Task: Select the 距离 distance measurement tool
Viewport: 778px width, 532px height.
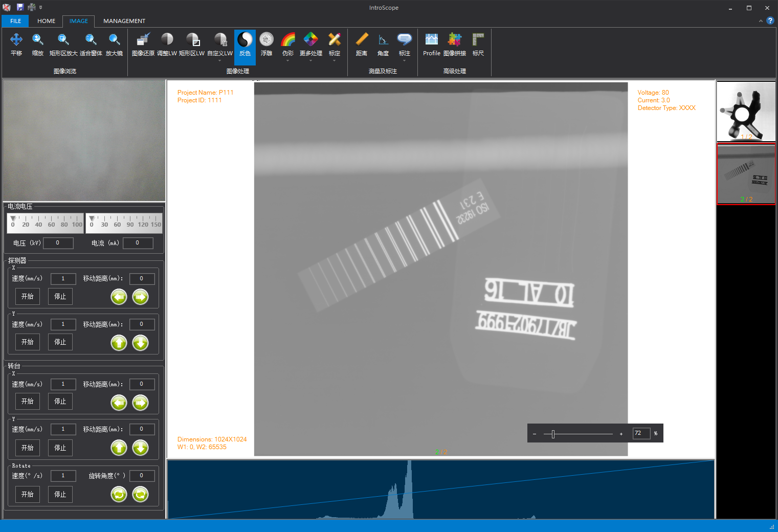Action: pyautogui.click(x=362, y=45)
